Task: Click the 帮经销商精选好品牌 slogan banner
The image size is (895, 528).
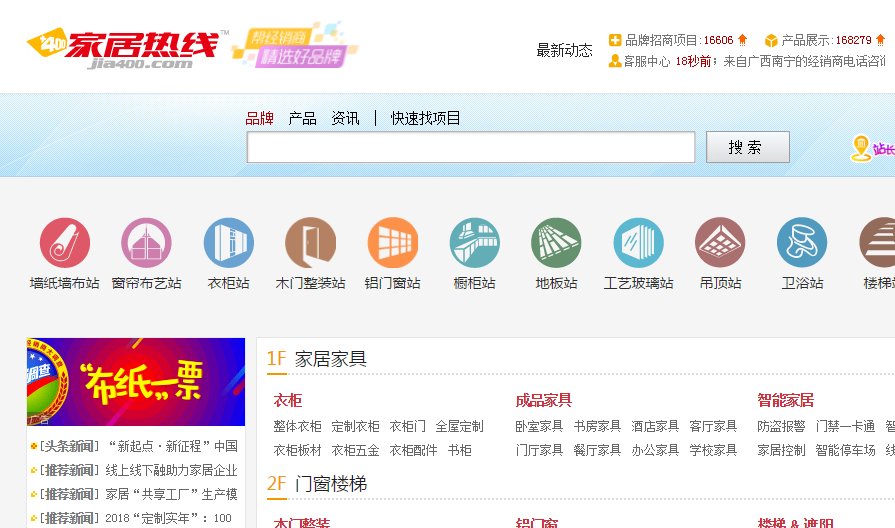Action: coord(295,46)
